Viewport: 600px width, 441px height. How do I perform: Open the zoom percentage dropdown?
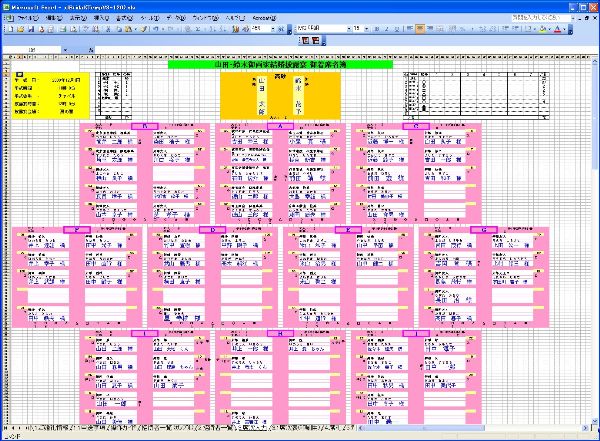pos(275,29)
